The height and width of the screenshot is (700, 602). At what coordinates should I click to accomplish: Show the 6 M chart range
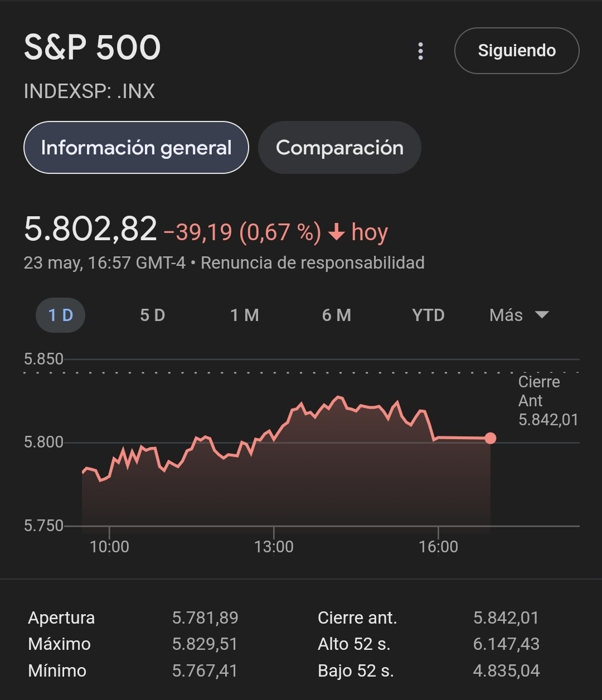tap(337, 315)
